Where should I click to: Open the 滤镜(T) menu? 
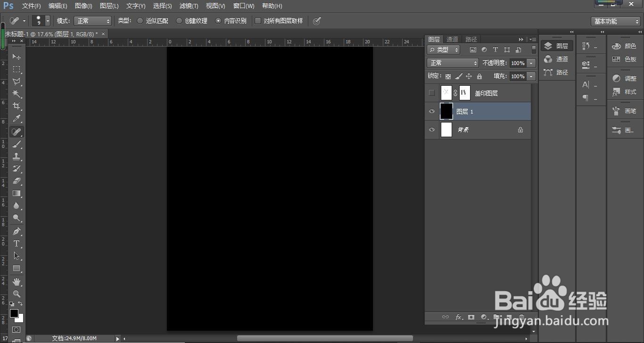pyautogui.click(x=189, y=6)
